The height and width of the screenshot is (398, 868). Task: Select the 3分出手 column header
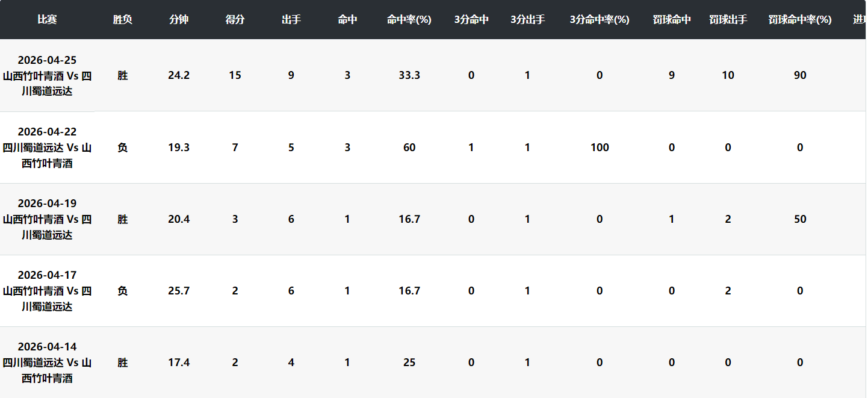(x=527, y=20)
